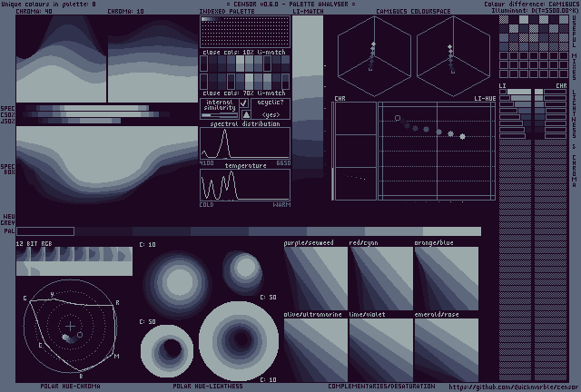Click the 'spectral distribution' label
The height and width of the screenshot is (392, 581).
[x=245, y=123]
